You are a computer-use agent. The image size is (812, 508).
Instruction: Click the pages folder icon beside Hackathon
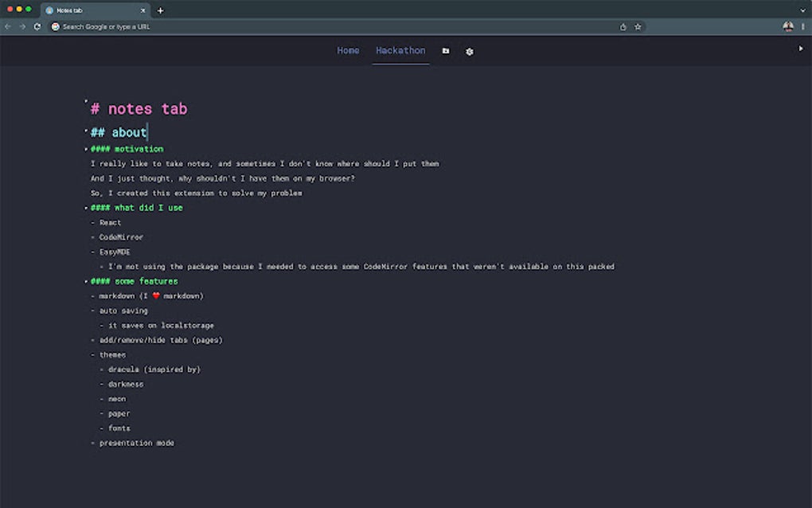click(x=445, y=51)
